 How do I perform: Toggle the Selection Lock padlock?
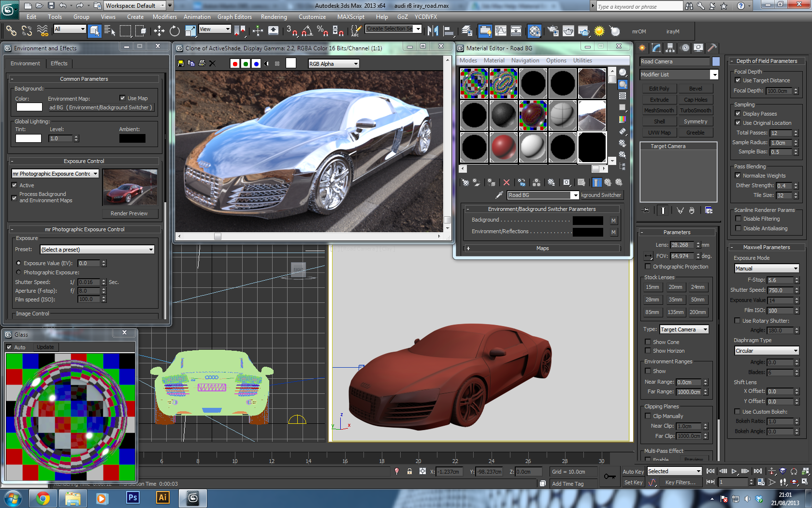point(409,471)
